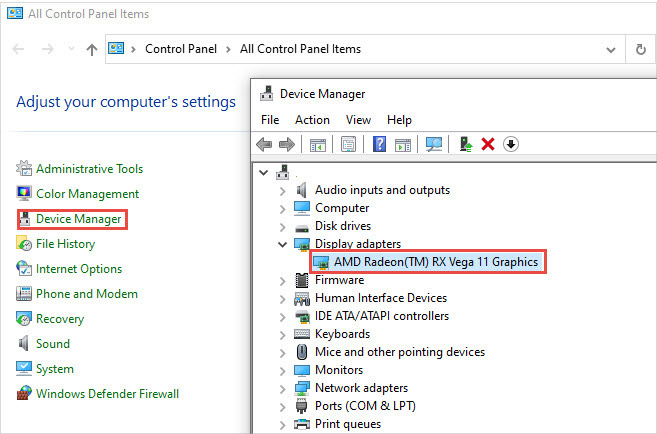Click the update driver toolbar icon
Screen dimensions: 657x434
(x=466, y=144)
